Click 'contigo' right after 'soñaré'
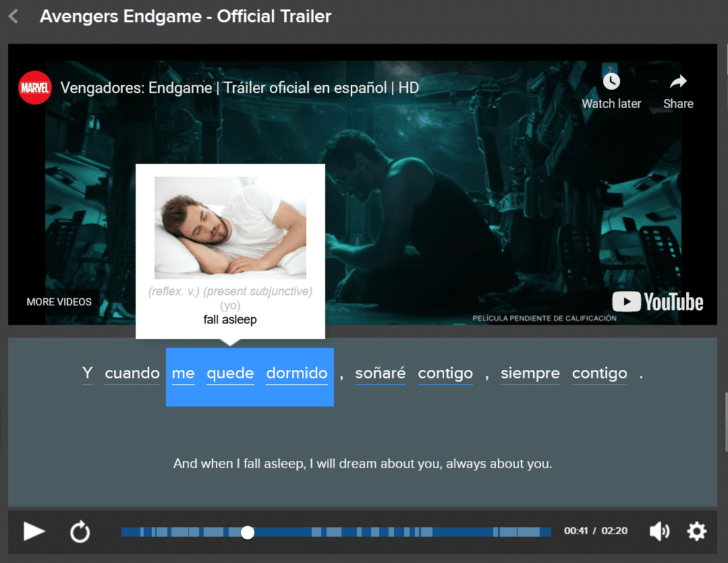 [445, 373]
